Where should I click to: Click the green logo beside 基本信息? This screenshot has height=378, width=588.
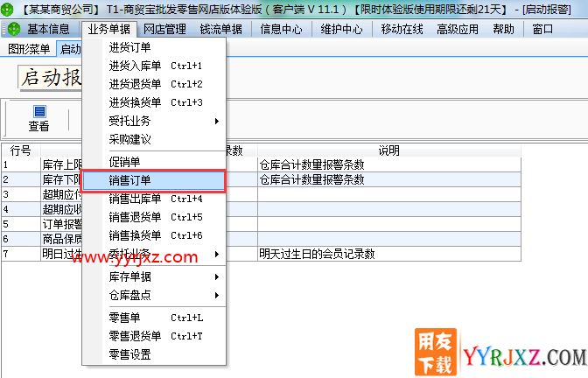coord(14,29)
